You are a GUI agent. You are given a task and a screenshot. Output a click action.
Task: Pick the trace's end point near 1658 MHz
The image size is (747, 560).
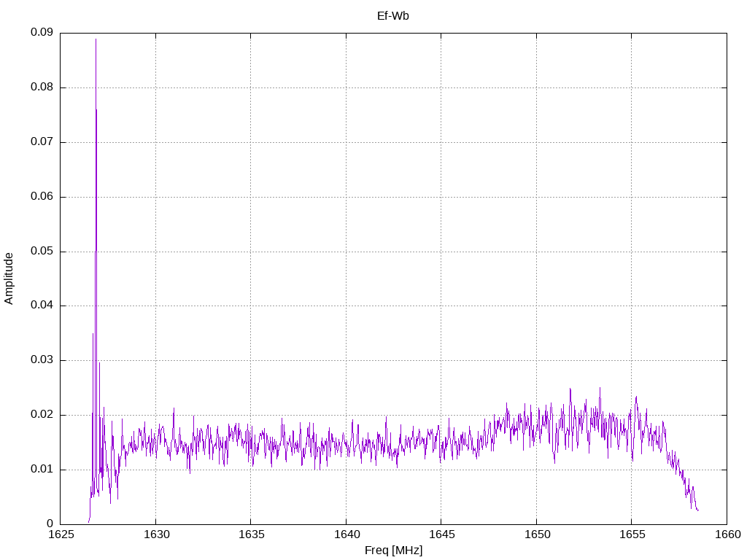coord(698,510)
